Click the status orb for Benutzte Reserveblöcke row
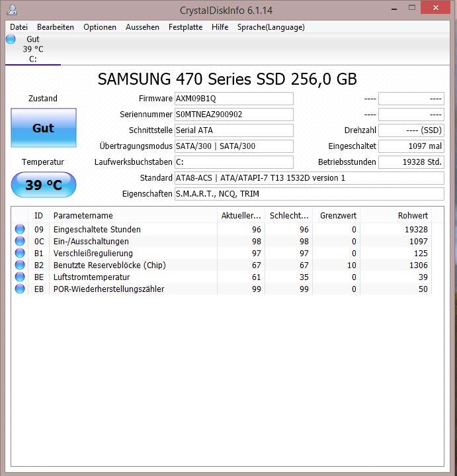457x476 pixels. click(x=20, y=265)
